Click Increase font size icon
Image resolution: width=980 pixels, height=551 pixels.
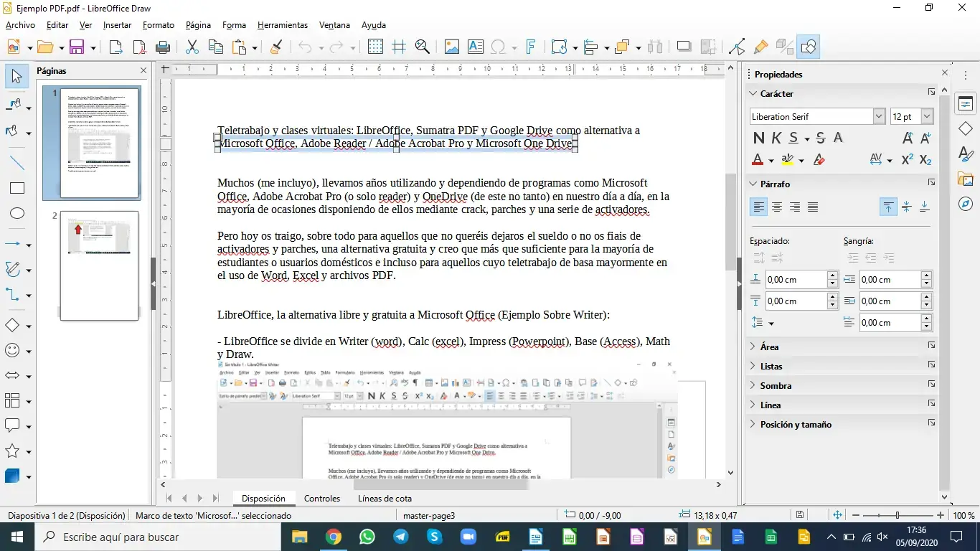[x=908, y=138]
